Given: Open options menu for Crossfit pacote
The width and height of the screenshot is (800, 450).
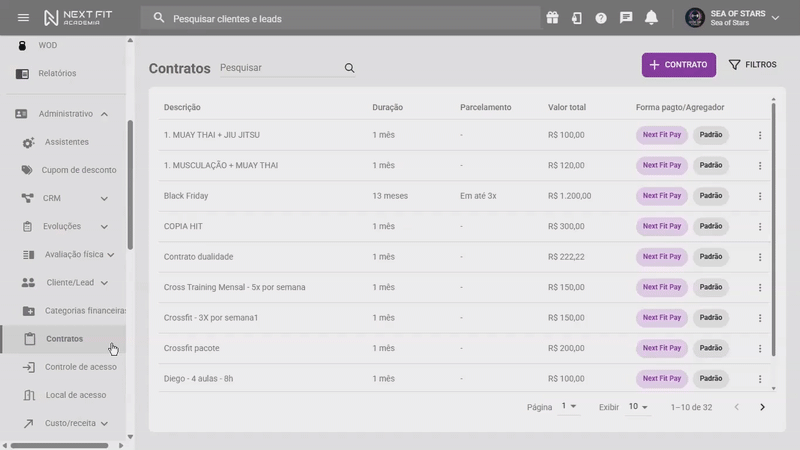Looking at the screenshot, I should tap(760, 348).
